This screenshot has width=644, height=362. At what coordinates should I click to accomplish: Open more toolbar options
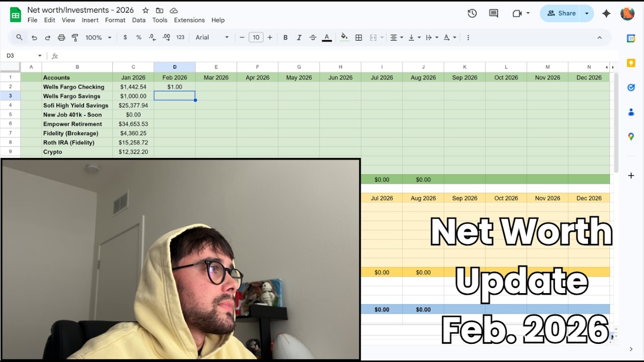point(468,37)
